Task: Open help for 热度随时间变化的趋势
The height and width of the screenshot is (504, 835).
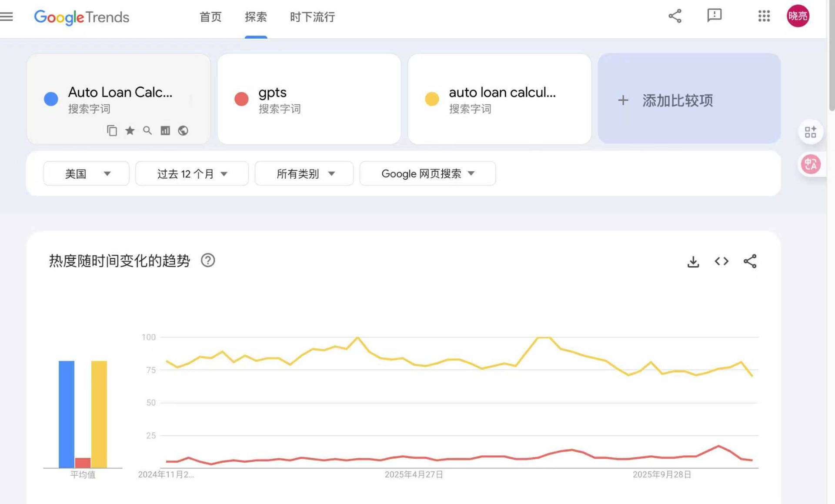Action: (208, 260)
